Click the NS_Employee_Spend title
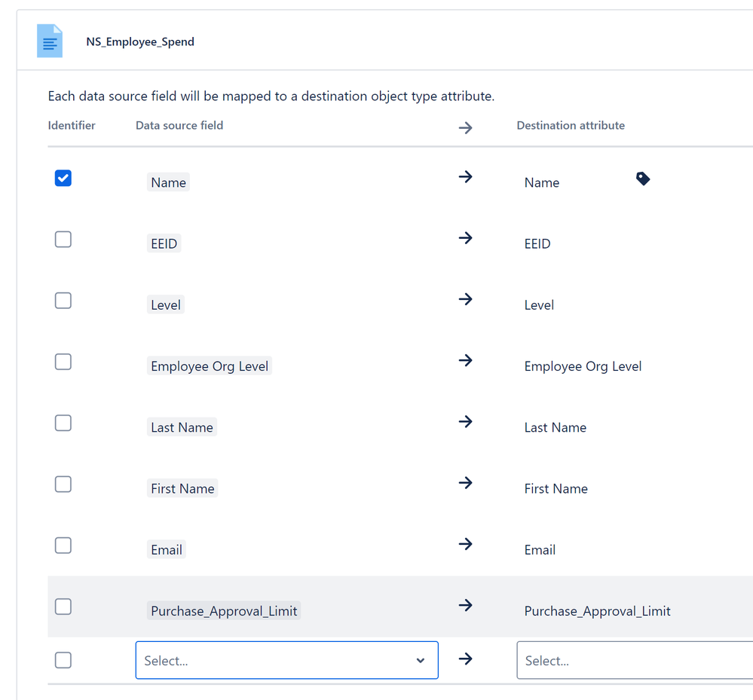Viewport: 753px width, 700px height. (140, 41)
